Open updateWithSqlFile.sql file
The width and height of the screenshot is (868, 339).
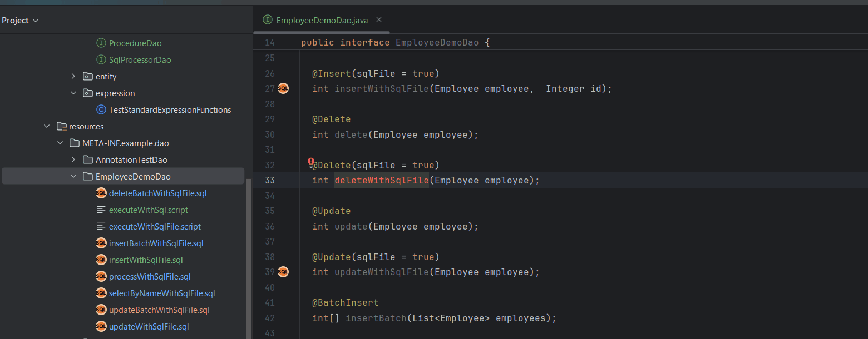(149, 326)
